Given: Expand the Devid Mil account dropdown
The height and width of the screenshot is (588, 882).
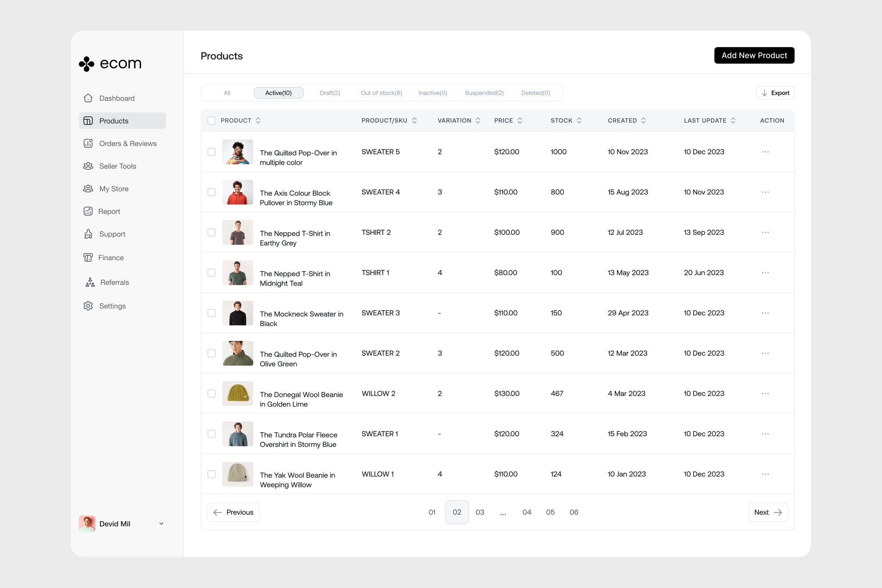Looking at the screenshot, I should pos(161,523).
